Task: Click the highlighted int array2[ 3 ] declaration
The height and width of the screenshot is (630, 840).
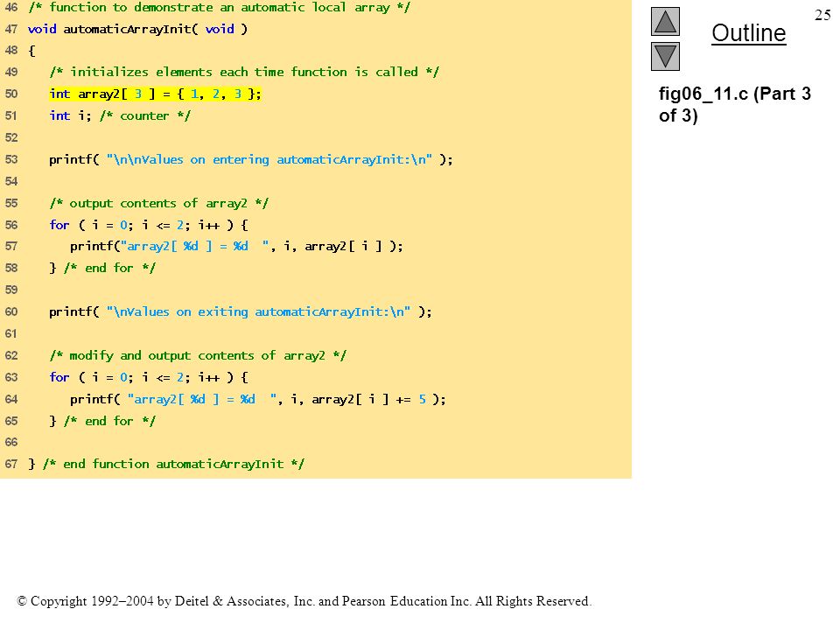Action: point(156,94)
